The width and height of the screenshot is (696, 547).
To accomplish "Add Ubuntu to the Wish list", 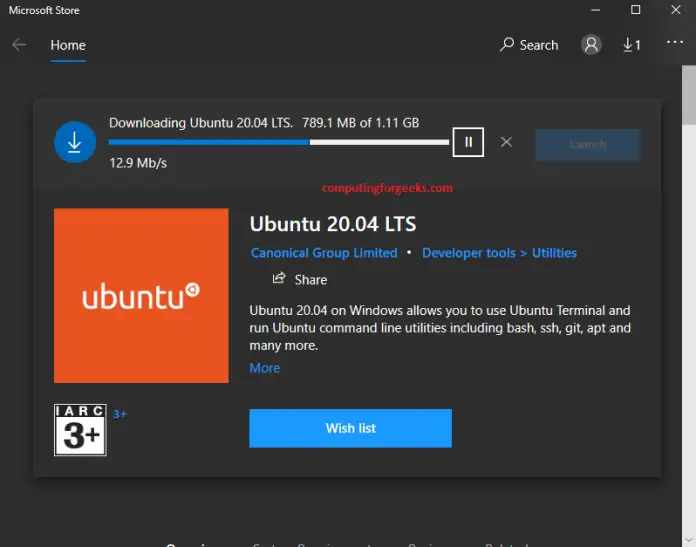I will pos(350,428).
